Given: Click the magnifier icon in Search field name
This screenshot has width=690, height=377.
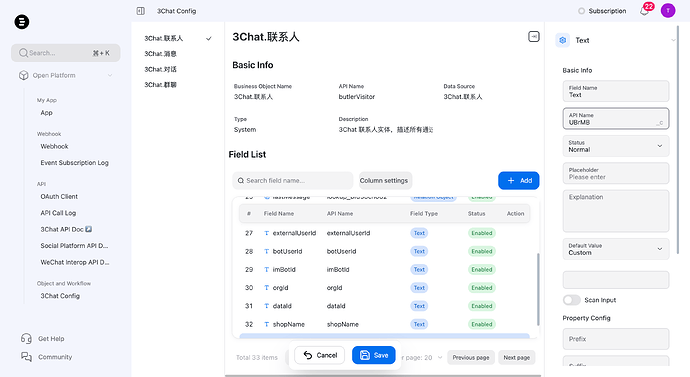Looking at the screenshot, I should click(241, 180).
